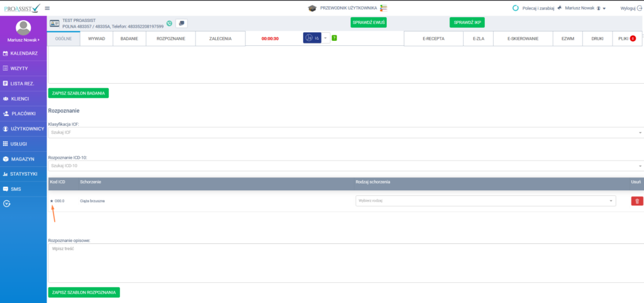Click the green question mark help icon

pos(334,38)
